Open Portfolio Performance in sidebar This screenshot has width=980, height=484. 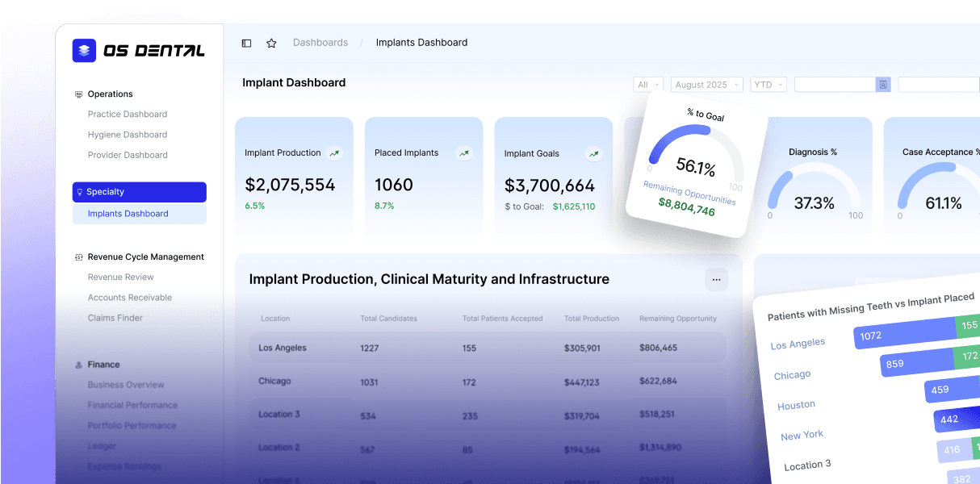[132, 425]
